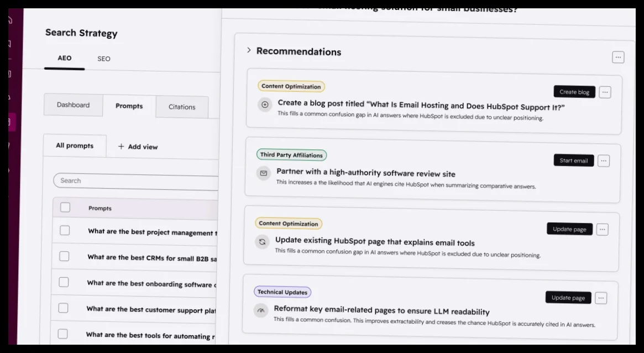Click Content Optimization tag on Update existing page card

click(x=289, y=224)
